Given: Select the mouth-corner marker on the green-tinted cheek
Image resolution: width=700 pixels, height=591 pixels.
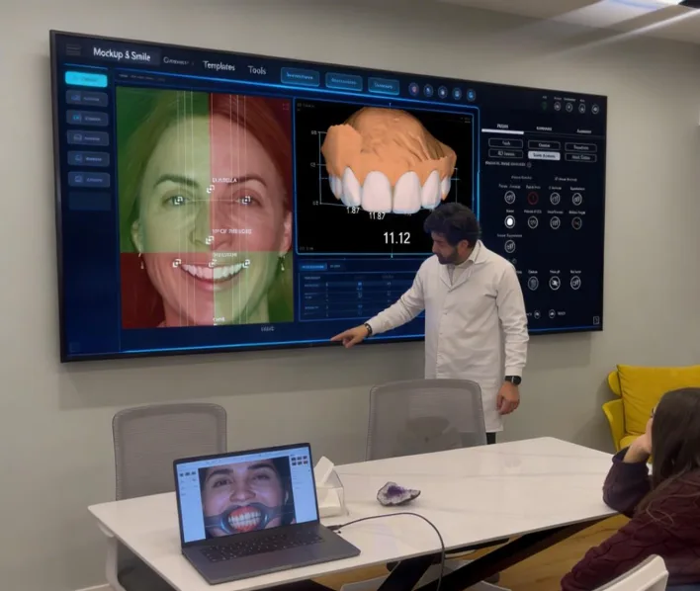Looking at the screenshot, I should coord(246,264).
